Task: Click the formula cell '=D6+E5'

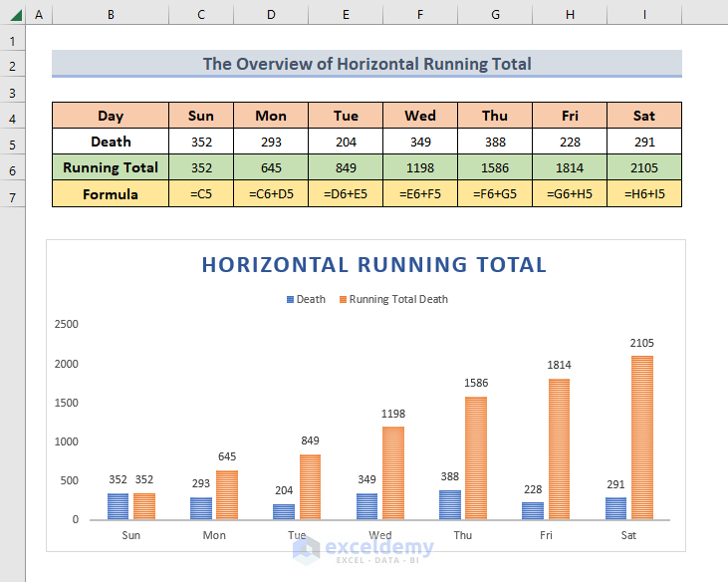Action: tap(346, 193)
